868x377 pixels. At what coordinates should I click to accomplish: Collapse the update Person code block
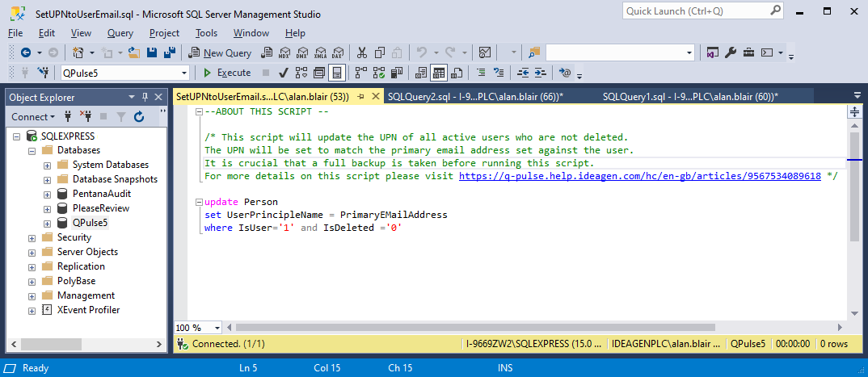coord(200,202)
